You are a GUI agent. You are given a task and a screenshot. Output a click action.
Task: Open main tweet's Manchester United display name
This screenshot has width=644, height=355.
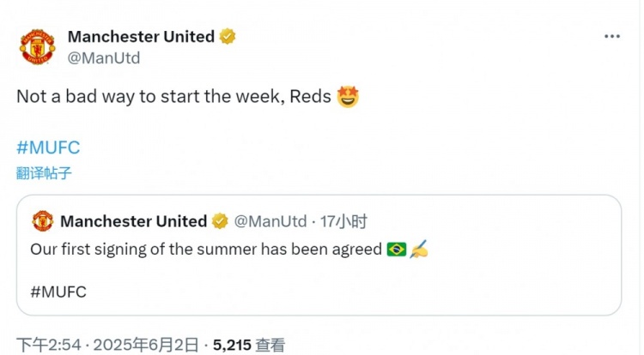click(141, 37)
